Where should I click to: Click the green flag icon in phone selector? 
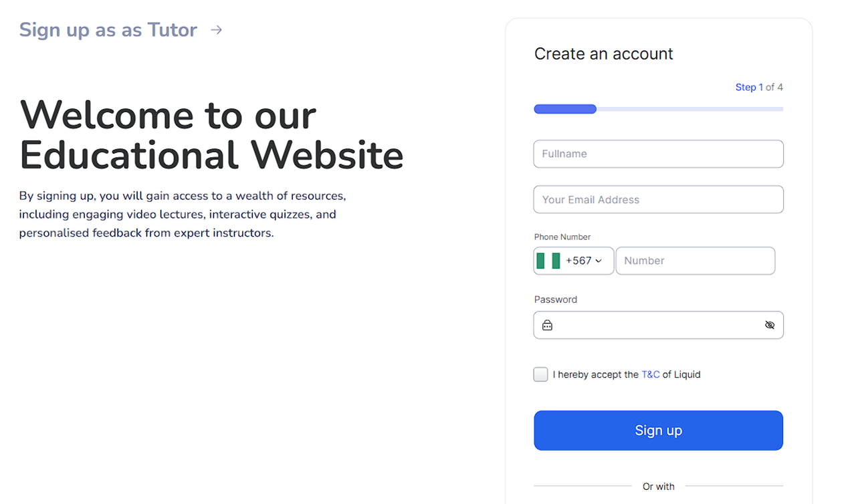click(548, 261)
